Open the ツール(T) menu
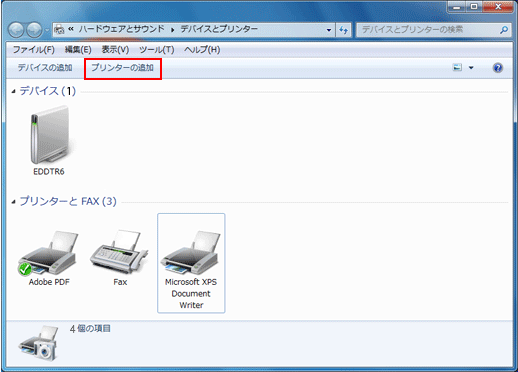Screen dimensions: 518x372 (x=157, y=50)
